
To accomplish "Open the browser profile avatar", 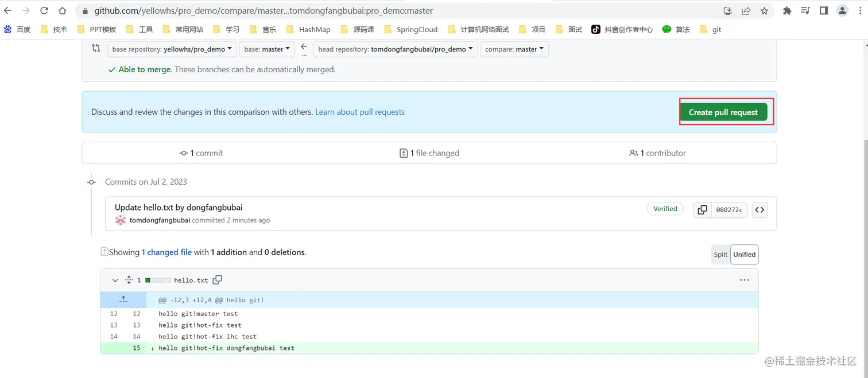I will 842,11.
